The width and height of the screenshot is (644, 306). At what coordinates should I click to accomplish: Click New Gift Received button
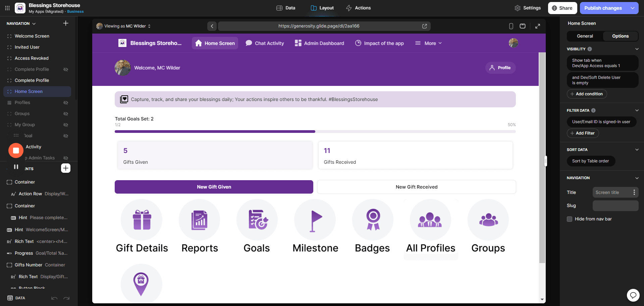(417, 187)
